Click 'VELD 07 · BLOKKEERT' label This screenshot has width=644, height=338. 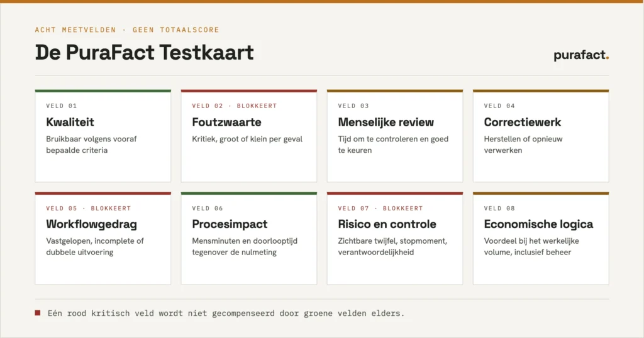point(380,209)
